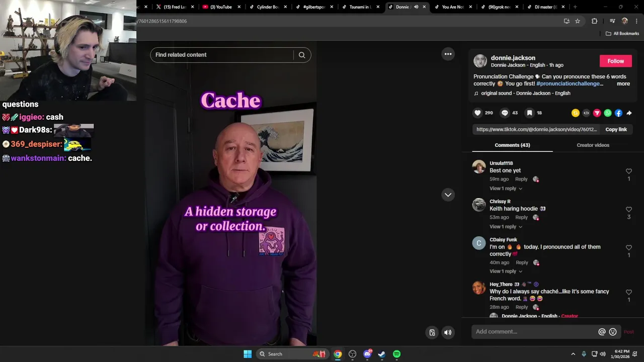Click the Find related content field
The image size is (644, 362).
(221, 55)
